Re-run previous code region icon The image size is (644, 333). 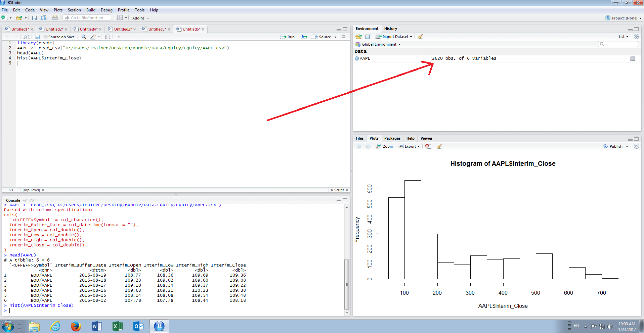pos(304,37)
